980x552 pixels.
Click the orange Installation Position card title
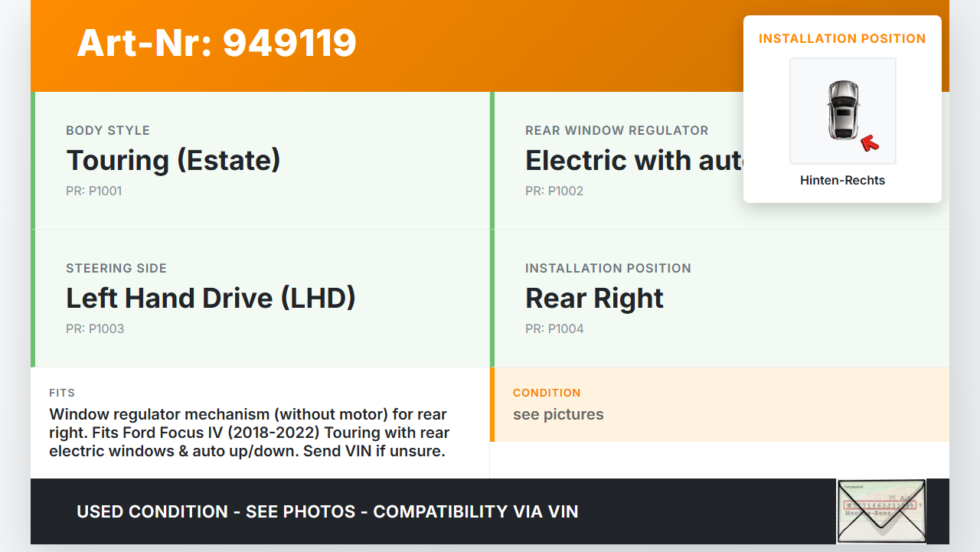click(x=842, y=38)
